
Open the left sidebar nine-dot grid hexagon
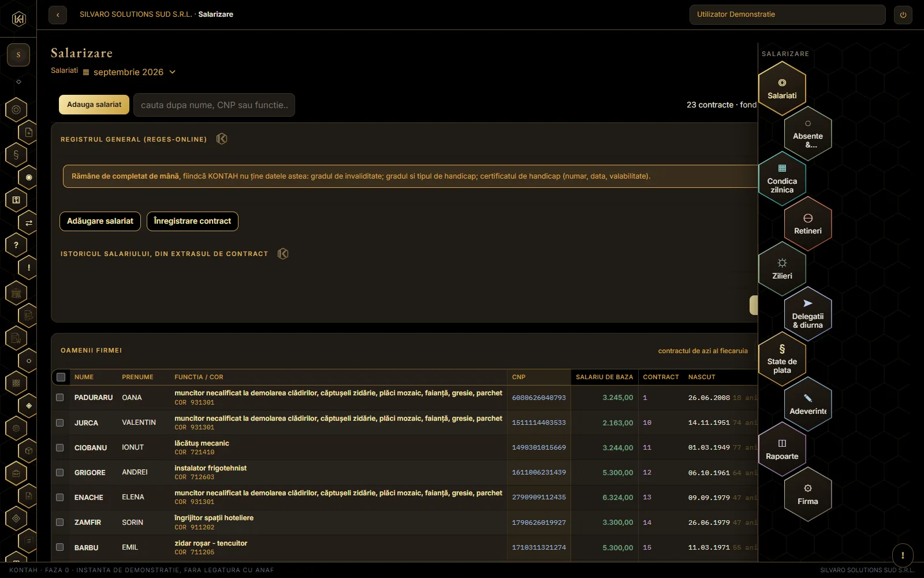point(16,383)
